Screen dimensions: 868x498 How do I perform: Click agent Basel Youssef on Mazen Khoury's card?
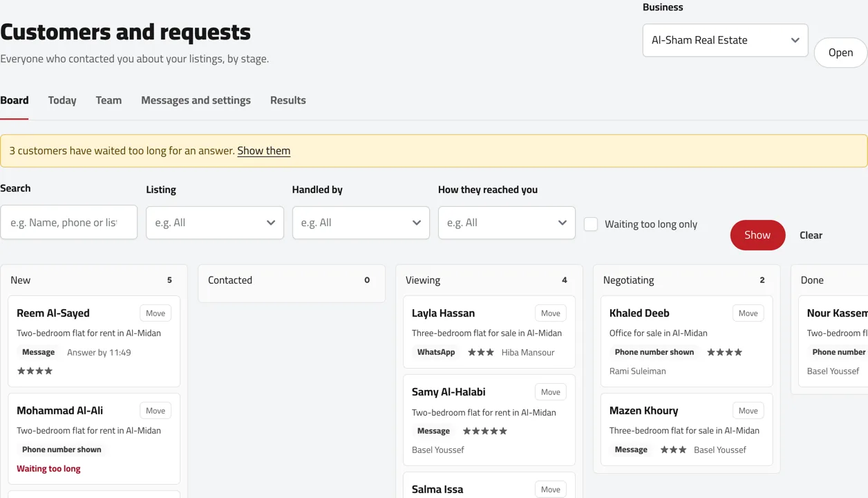pyautogui.click(x=720, y=450)
